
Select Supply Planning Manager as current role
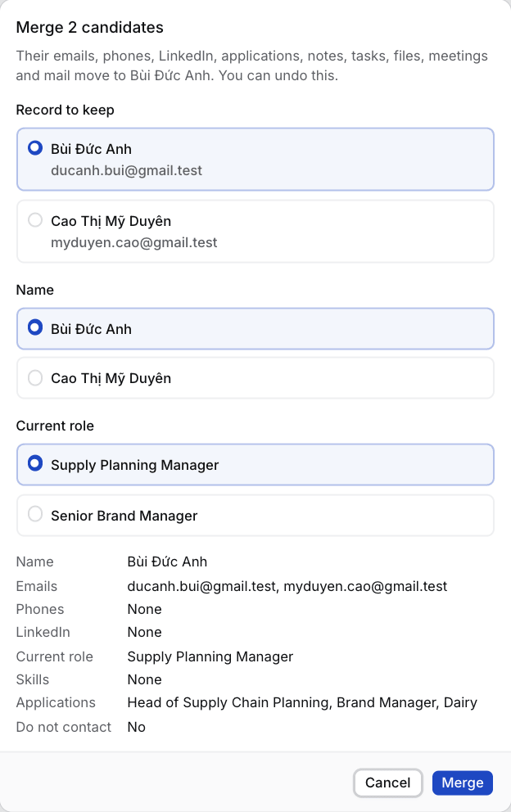click(x=255, y=464)
